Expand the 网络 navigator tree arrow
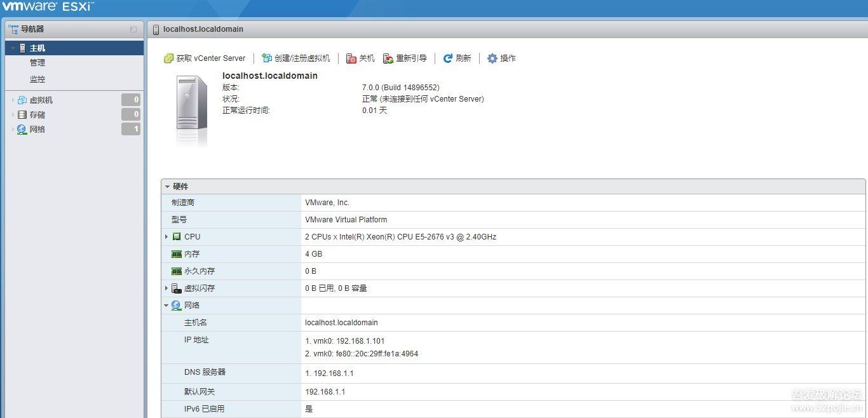The height and width of the screenshot is (418, 868). click(x=13, y=130)
